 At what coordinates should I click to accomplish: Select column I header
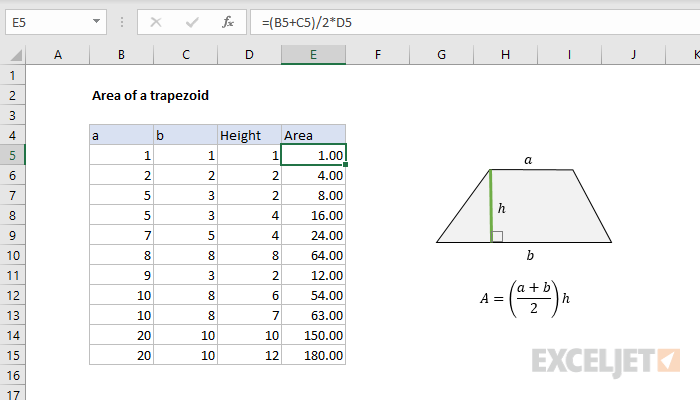[569, 55]
